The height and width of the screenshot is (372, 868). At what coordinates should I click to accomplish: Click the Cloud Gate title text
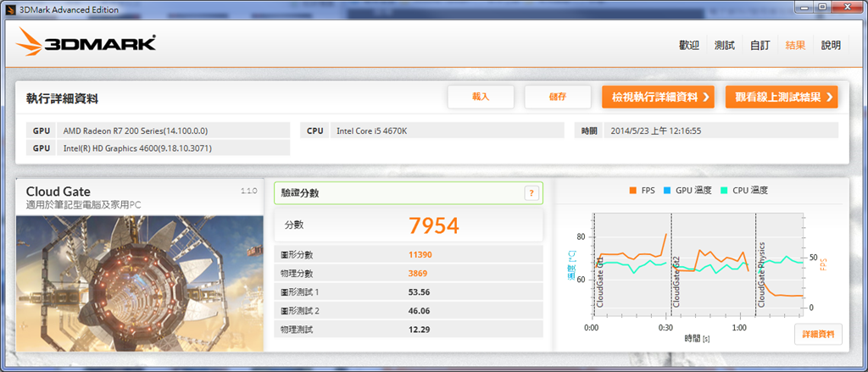click(x=58, y=192)
